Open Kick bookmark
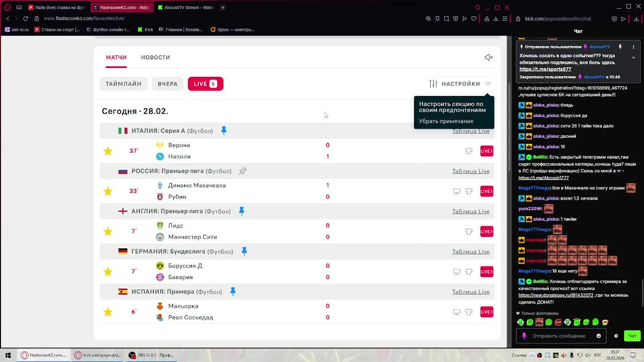The width and height of the screenshot is (644, 362). pos(145,30)
